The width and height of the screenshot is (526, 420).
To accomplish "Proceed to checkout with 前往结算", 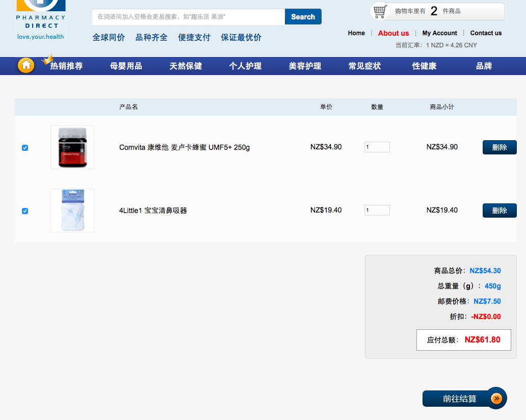I will pyautogui.click(x=464, y=399).
